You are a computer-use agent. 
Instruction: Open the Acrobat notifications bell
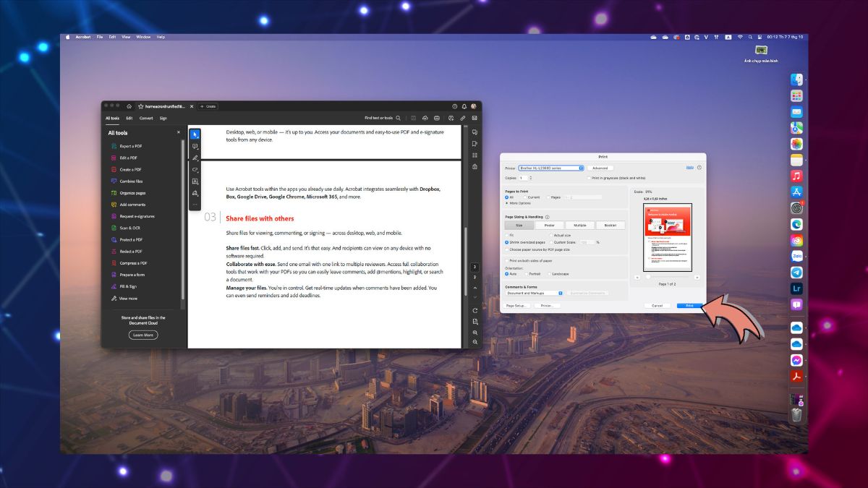pos(464,106)
